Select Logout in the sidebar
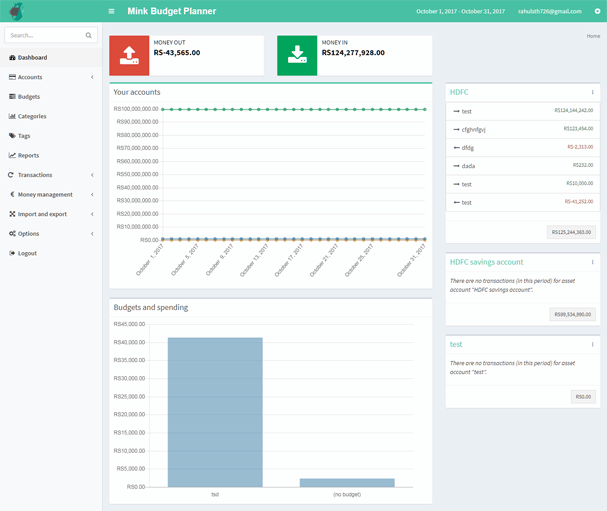607x511 pixels. coord(51,253)
